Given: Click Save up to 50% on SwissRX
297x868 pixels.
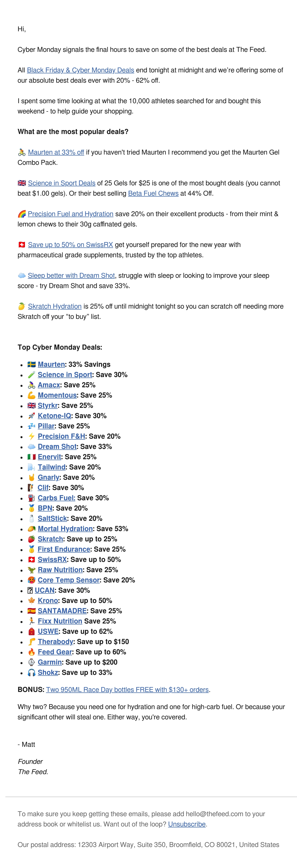Looking at the screenshot, I should 70,245.
